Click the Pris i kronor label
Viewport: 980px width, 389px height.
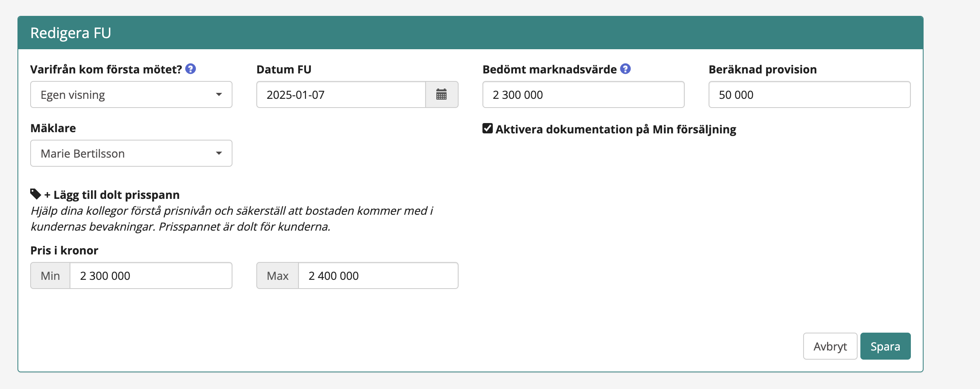coord(64,250)
